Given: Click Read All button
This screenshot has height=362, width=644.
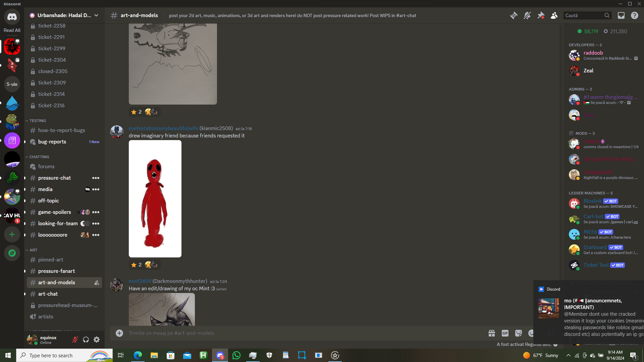Looking at the screenshot, I should coord(12,30).
